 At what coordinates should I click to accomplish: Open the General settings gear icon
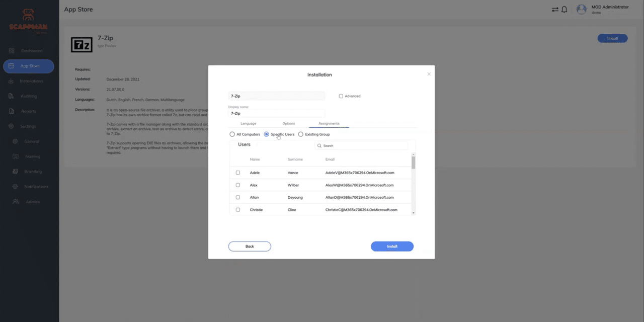[15, 141]
